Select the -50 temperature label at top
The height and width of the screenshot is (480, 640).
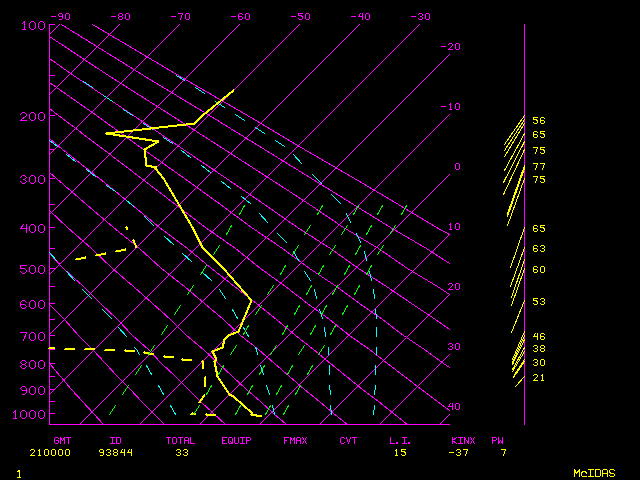click(x=301, y=16)
